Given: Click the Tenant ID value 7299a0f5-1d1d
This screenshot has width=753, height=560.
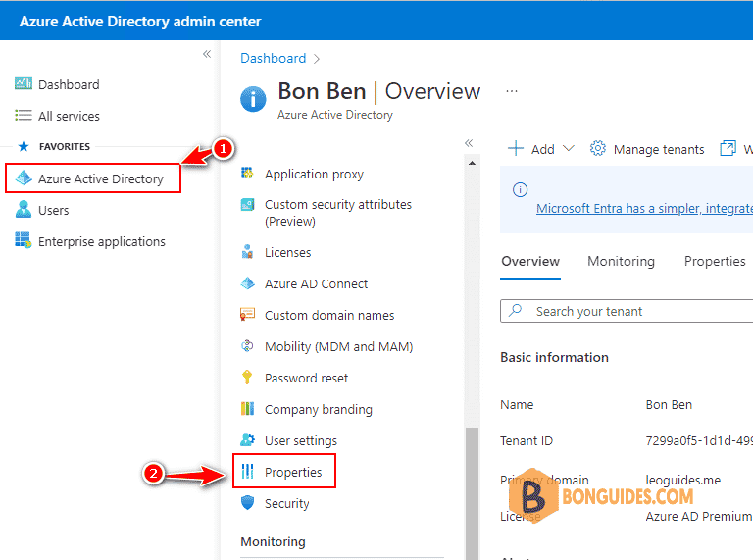Looking at the screenshot, I should 699,440.
